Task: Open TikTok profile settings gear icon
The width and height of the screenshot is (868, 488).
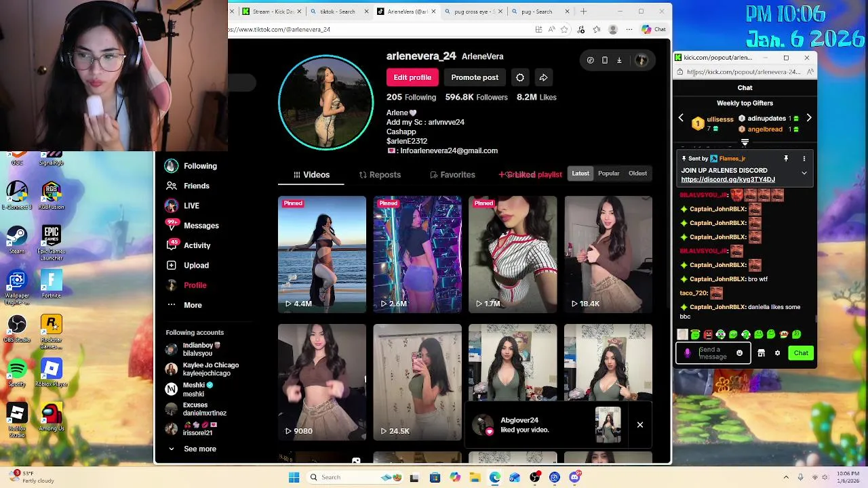Action: coord(520,77)
